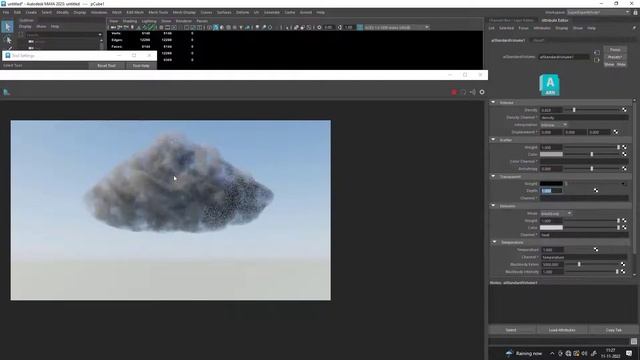Open Attributes menu in Attribute Editor

pos(542,28)
